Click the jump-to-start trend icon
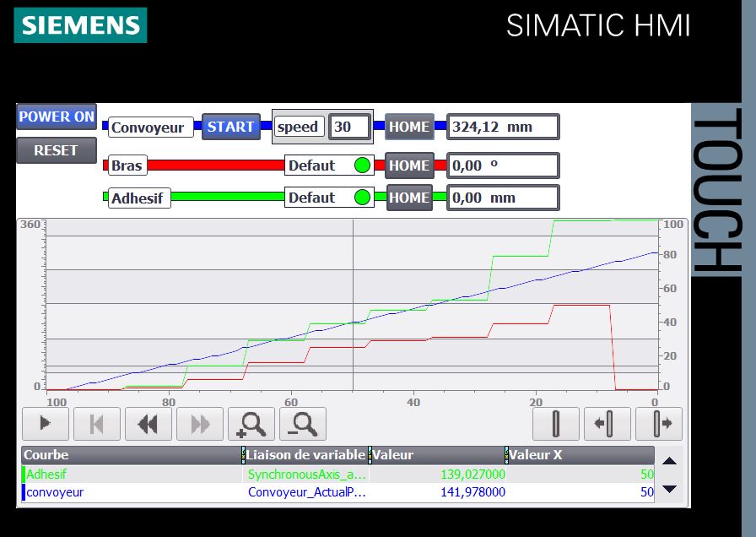756x537 pixels. (x=97, y=424)
